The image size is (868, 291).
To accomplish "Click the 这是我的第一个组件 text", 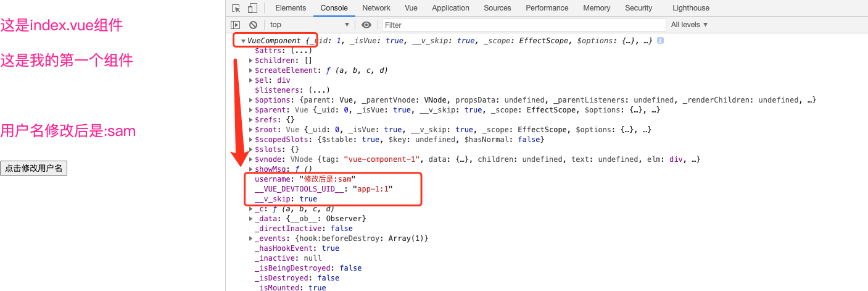I will 67,61.
